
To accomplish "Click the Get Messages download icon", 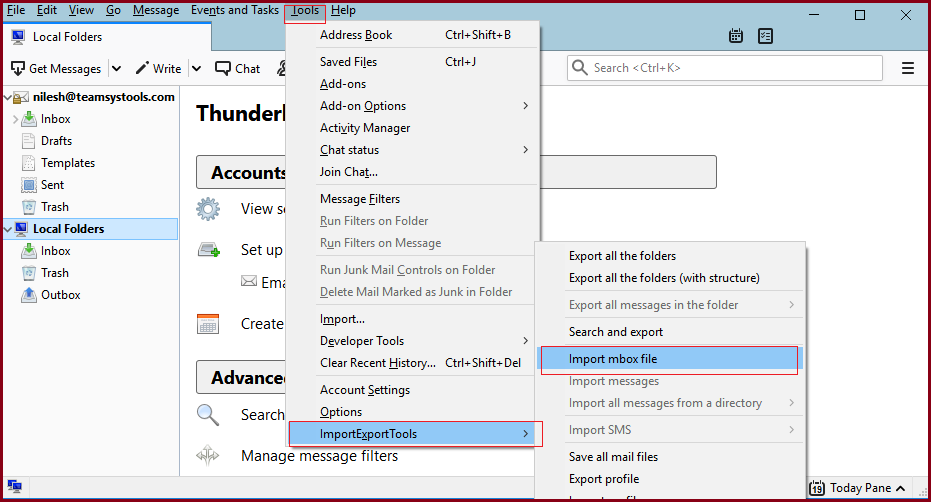I will [x=18, y=68].
